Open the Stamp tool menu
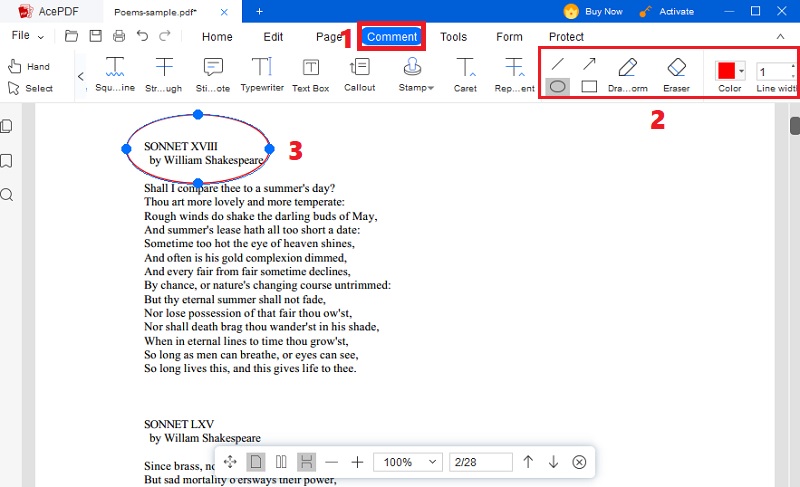This screenshot has width=800, height=487. pos(416,74)
